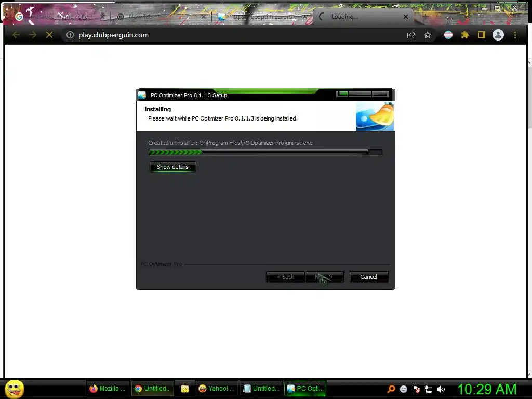Click the white smiley tray icon
Image resolution: width=532 pixels, height=399 pixels.
point(404,389)
